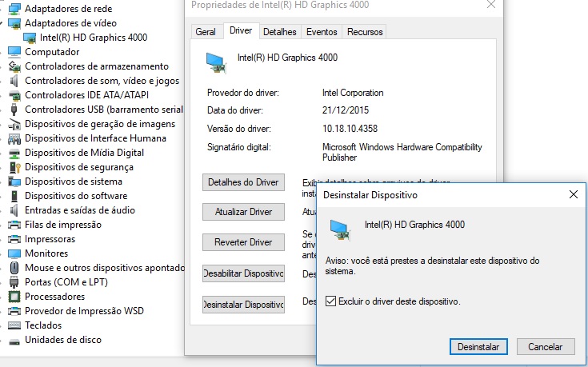This screenshot has height=367, width=588.
Task: Click the Controladores IDE ATA/ATAPI icon
Action: pyautogui.click(x=14, y=95)
